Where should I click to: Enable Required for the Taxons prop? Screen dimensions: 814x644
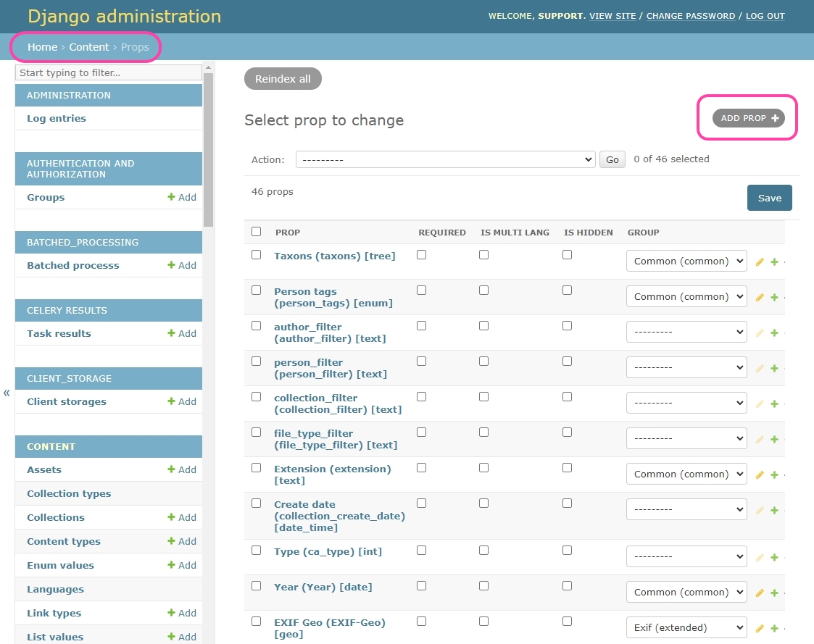422,255
